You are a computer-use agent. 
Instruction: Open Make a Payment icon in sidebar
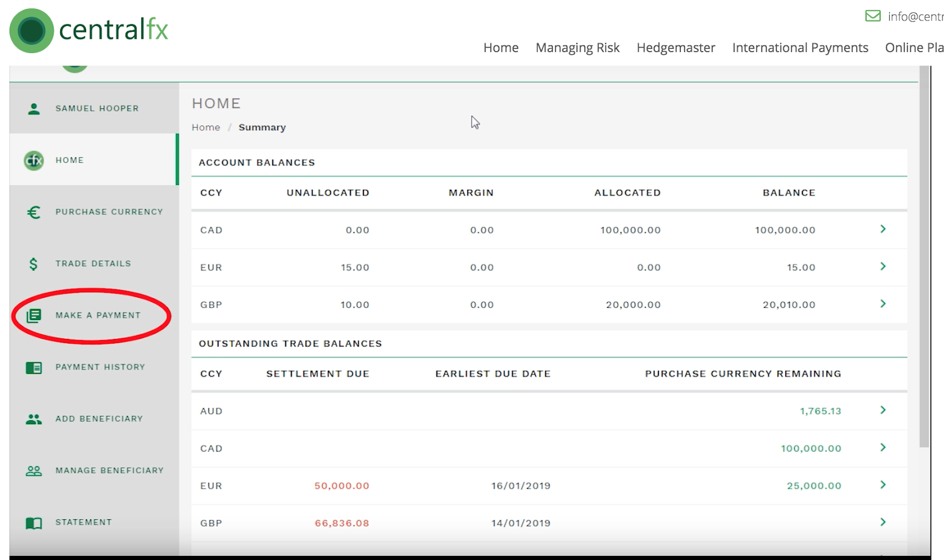click(34, 316)
